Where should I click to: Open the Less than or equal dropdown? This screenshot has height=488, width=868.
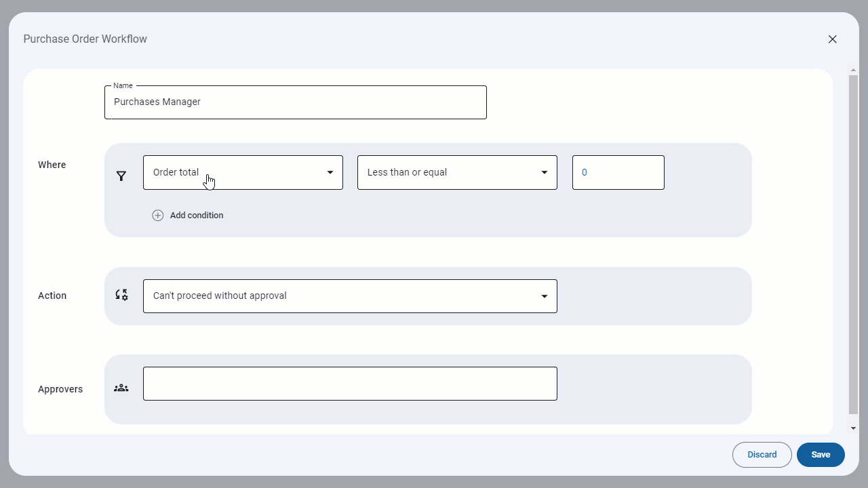(x=457, y=173)
